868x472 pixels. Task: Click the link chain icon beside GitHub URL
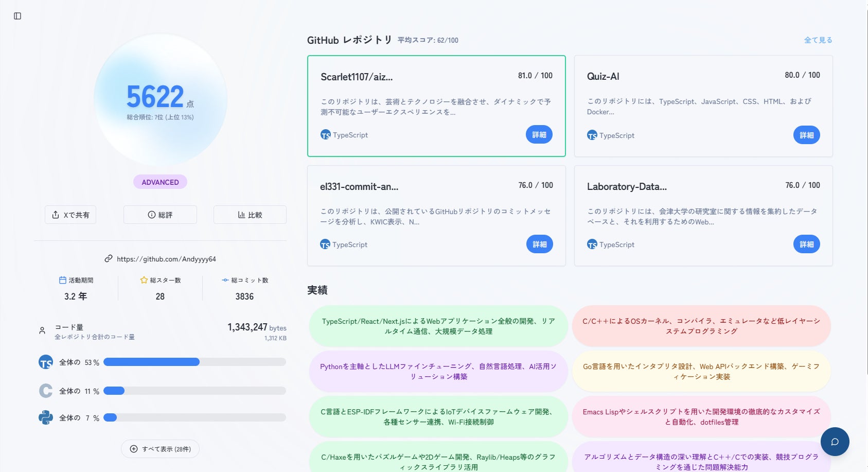point(109,259)
